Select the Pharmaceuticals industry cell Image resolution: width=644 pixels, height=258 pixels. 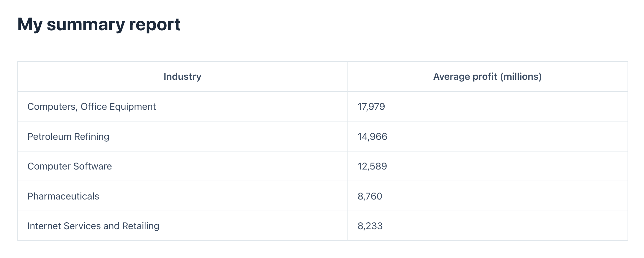[x=63, y=196]
